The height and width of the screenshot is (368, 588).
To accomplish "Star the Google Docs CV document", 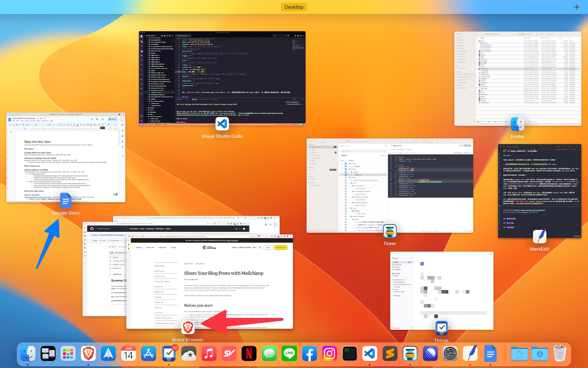I will tap(38, 119).
